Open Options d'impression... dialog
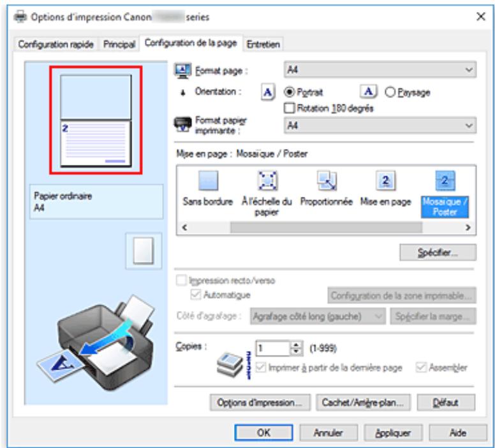The width and height of the screenshot is (495, 448). click(260, 402)
